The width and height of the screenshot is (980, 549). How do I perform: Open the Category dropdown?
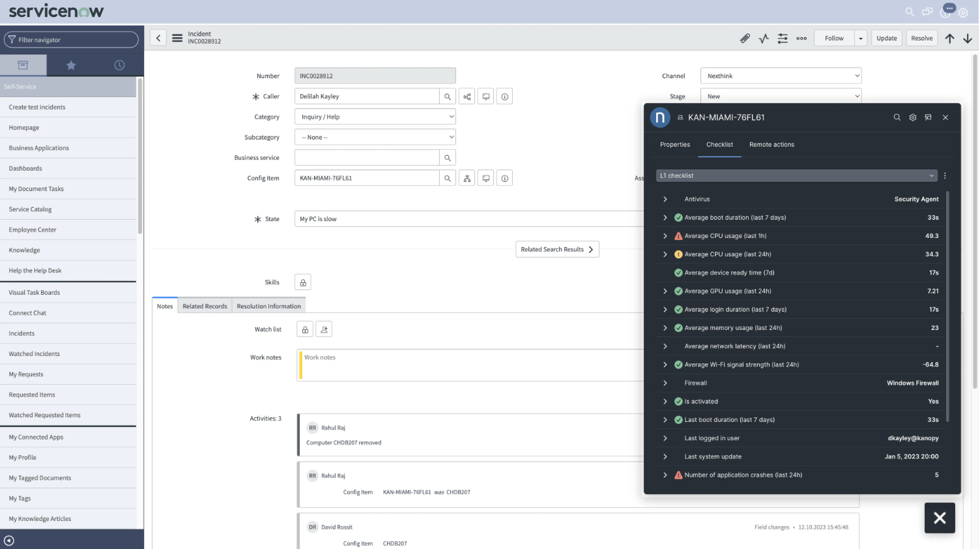point(375,117)
